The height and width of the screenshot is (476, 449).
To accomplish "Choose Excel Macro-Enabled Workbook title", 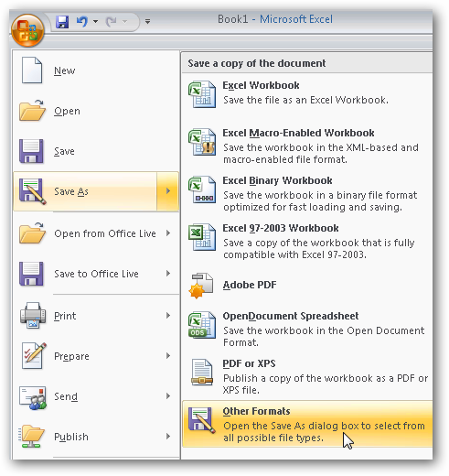I will click(x=298, y=133).
